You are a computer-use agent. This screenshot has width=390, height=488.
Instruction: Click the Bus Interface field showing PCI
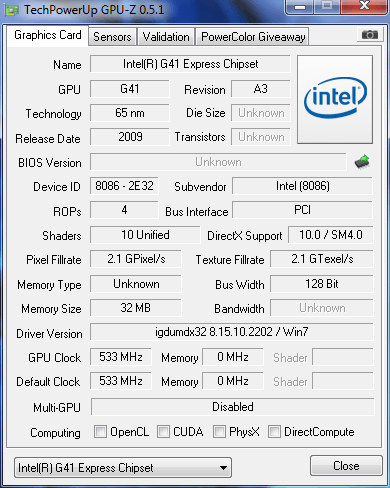pos(302,210)
